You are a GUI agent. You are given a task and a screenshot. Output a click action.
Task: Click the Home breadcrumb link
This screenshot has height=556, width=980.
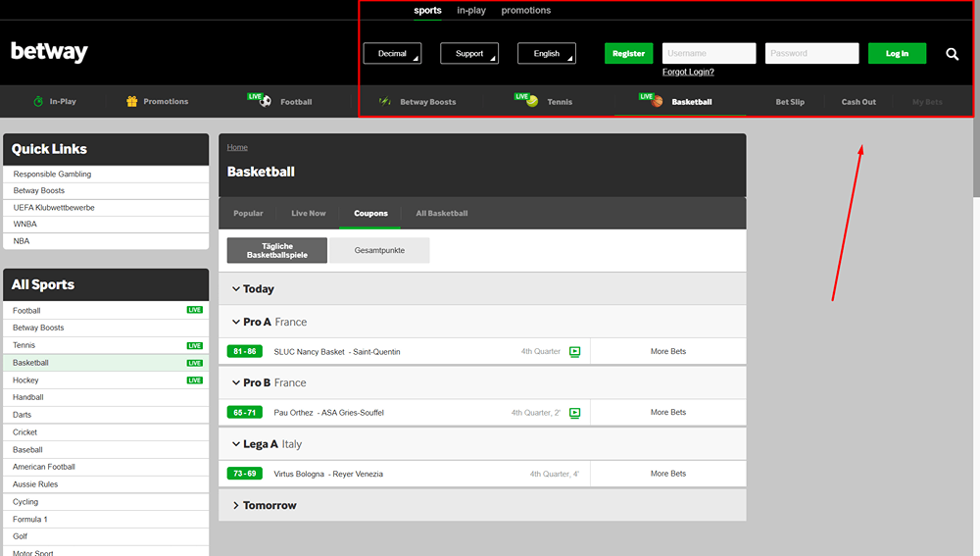(237, 148)
